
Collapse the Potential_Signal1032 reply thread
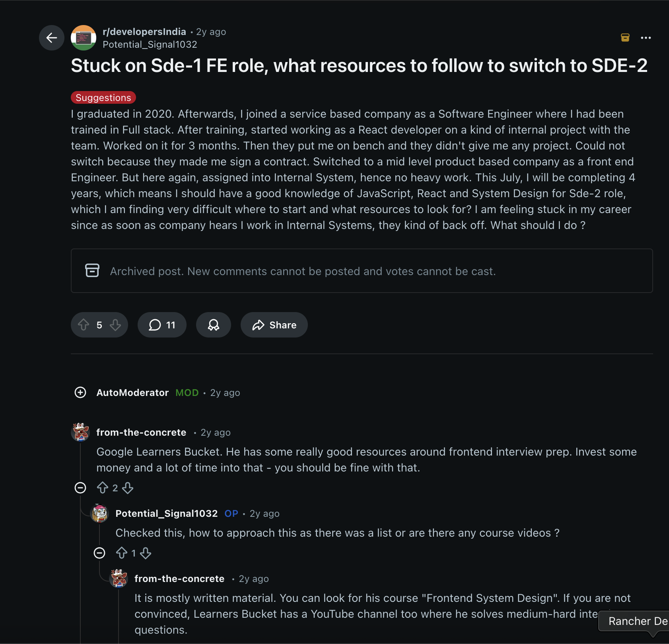tap(99, 553)
